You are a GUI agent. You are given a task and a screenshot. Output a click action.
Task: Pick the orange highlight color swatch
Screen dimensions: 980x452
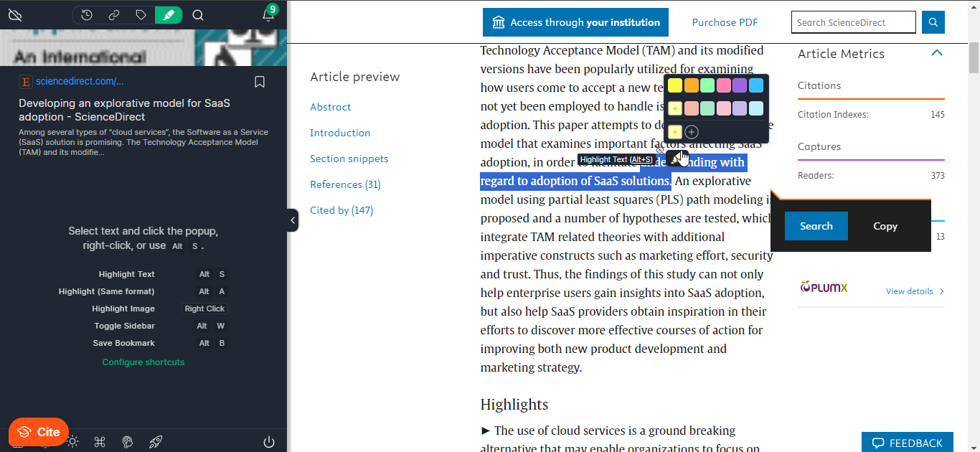click(x=692, y=85)
